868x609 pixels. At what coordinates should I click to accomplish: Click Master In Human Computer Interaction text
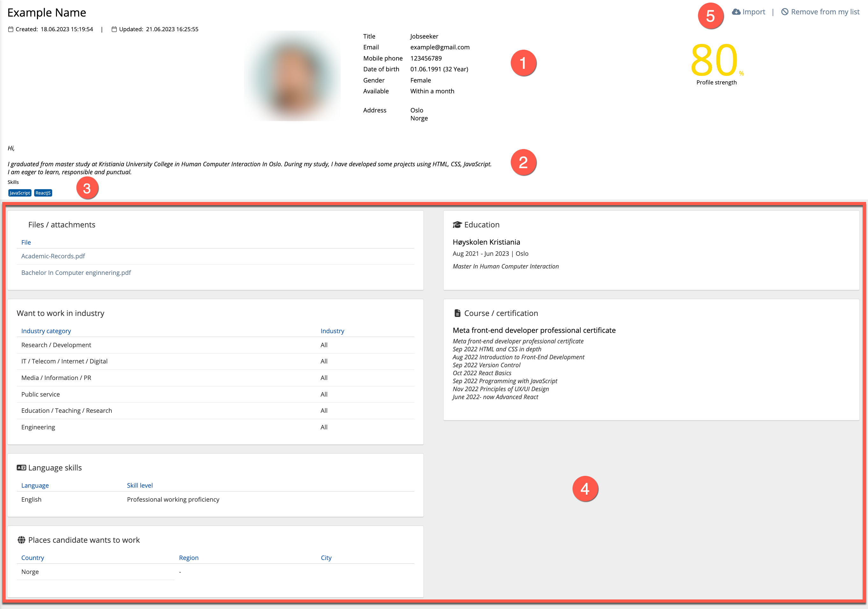pyautogui.click(x=505, y=266)
